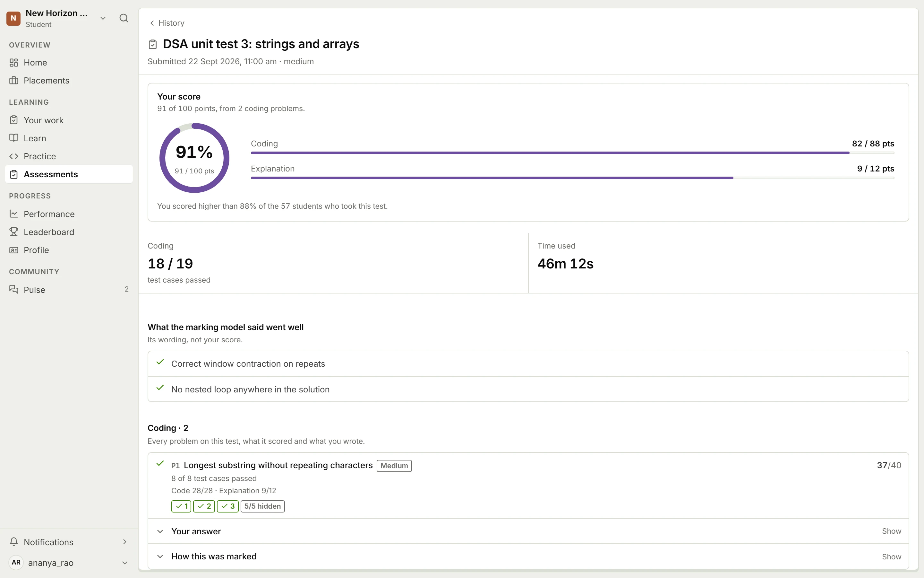Click the Assessments clipboard icon
The image size is (924, 578).
coord(14,174)
